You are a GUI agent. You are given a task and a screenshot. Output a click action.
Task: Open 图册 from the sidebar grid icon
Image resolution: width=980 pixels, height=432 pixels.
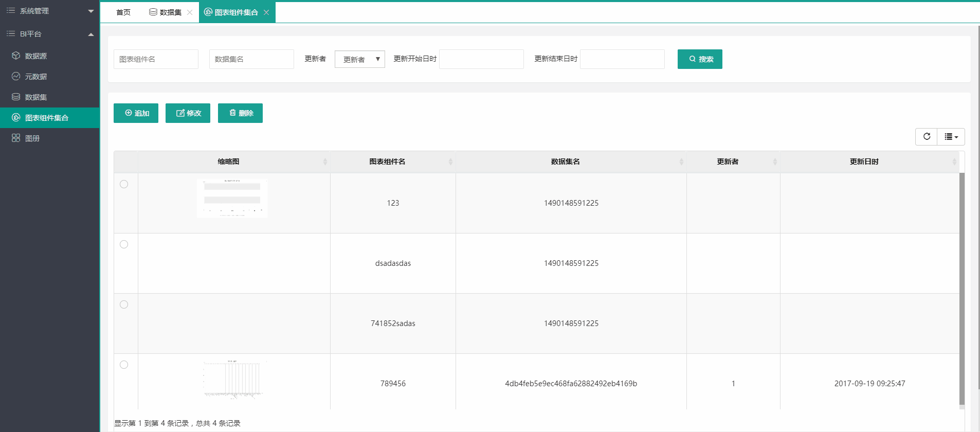16,138
